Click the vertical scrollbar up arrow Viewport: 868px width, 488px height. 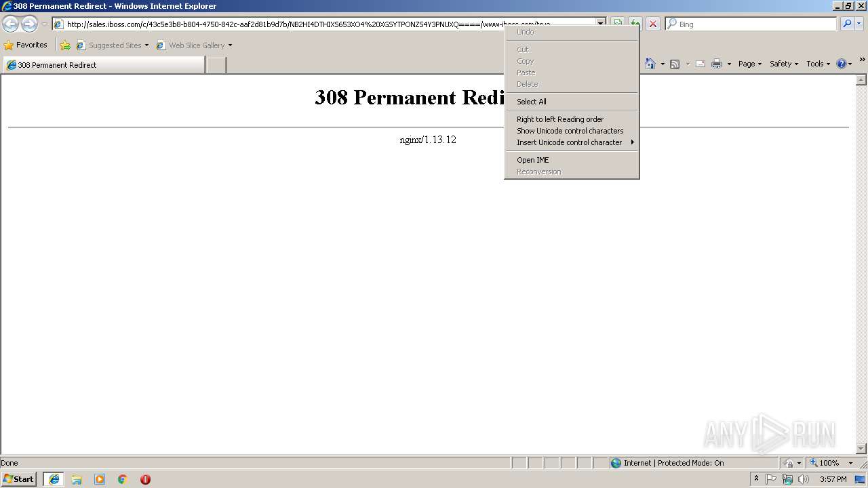[x=861, y=80]
